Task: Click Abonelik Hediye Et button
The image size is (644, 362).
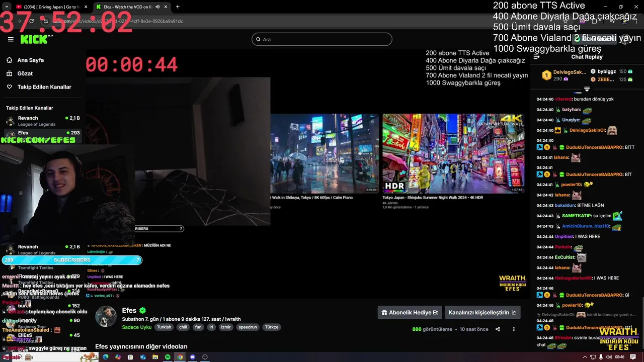Action: coord(410,312)
